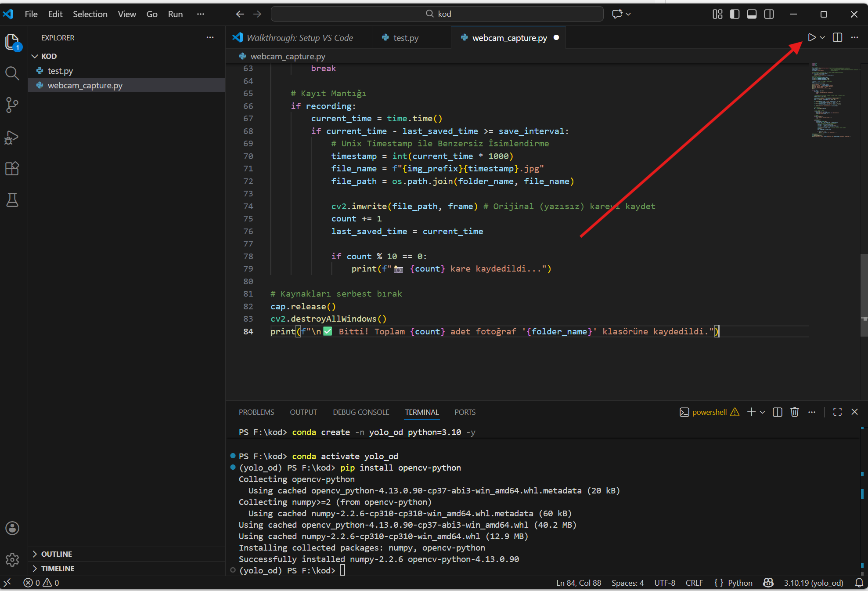Open the Run and Debug view
Image resolution: width=868 pixels, height=591 pixels.
[x=12, y=138]
